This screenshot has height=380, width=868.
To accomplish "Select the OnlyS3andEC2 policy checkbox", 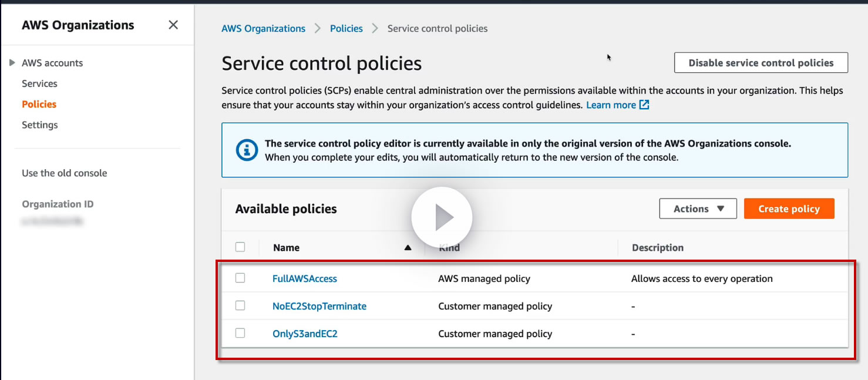I will (240, 333).
